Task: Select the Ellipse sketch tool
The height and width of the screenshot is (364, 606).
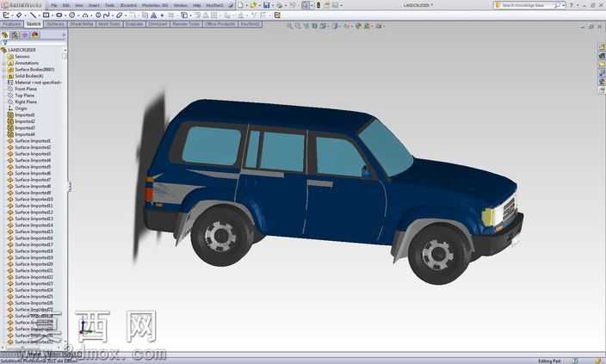Action: coord(120,15)
